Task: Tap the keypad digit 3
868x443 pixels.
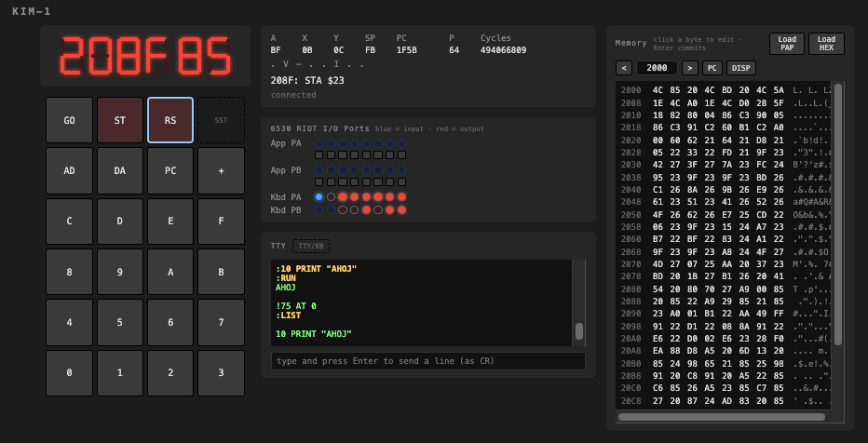Action: pyautogui.click(x=221, y=373)
